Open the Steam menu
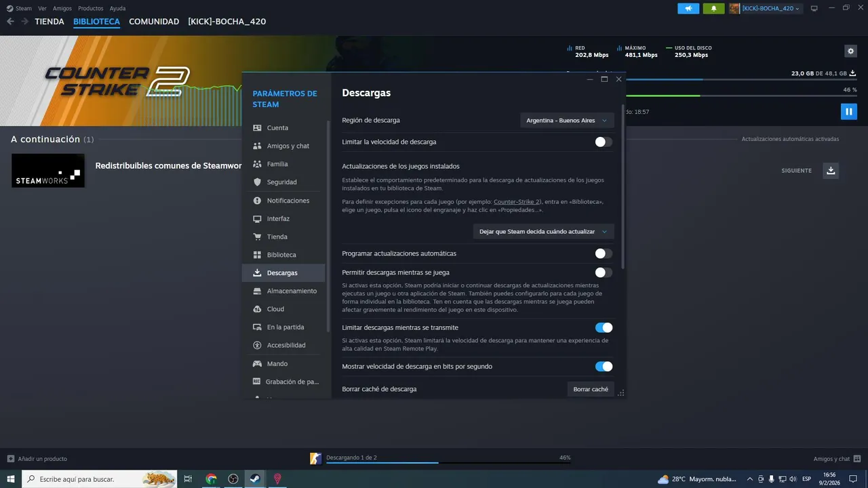 (x=24, y=8)
